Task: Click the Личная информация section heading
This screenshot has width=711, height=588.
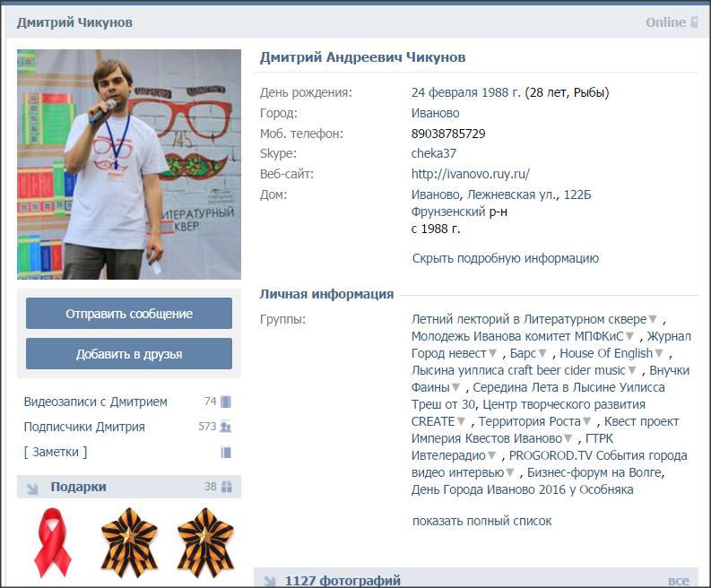Action: [x=326, y=294]
